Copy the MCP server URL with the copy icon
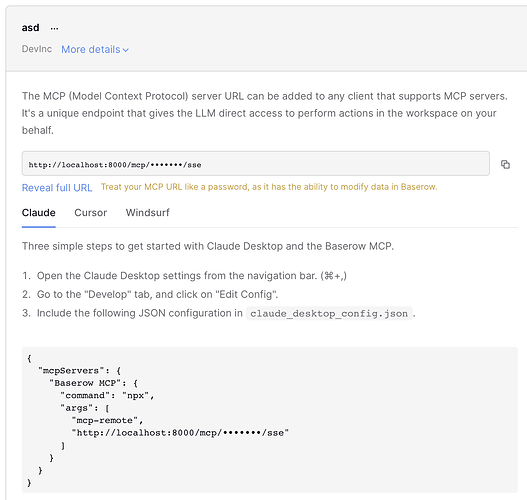 point(505,164)
